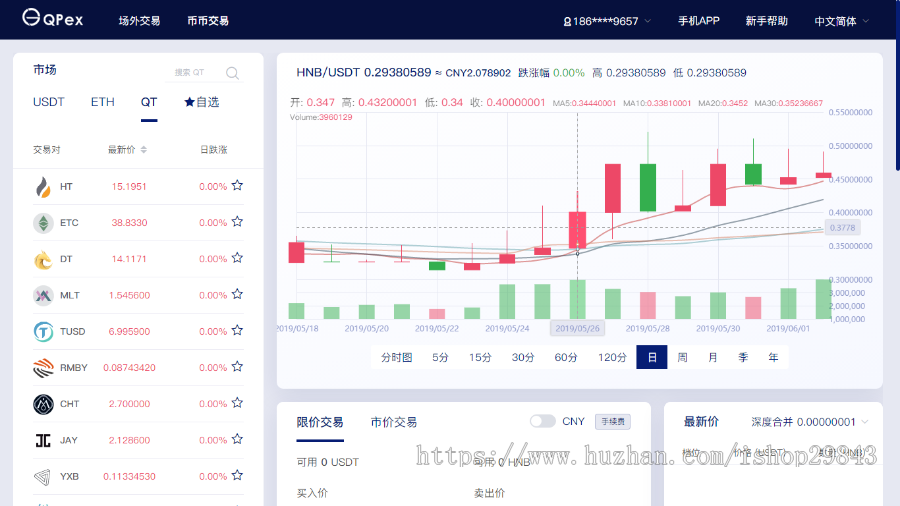Screen dimensions: 900x506
Task: Toggle the CNY switch
Action: click(542, 422)
